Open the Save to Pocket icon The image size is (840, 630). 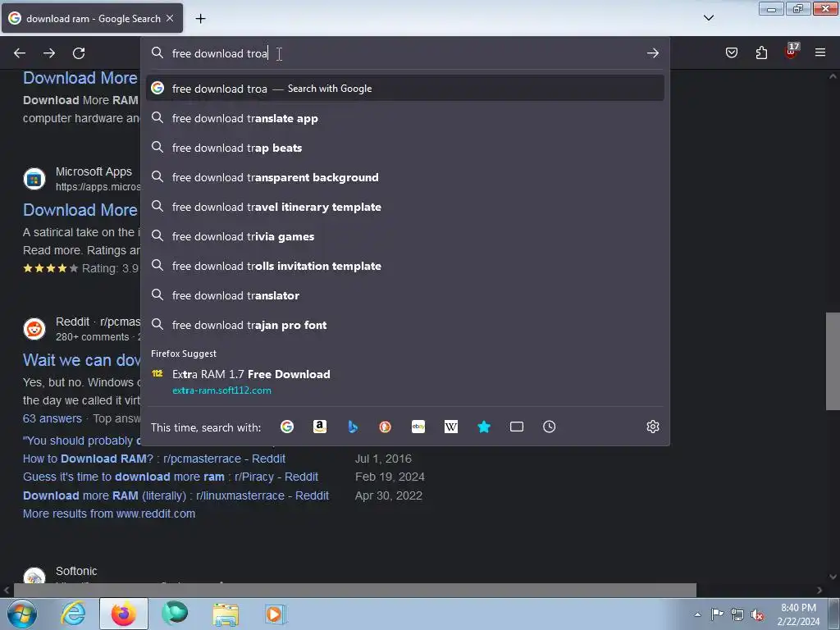731,52
